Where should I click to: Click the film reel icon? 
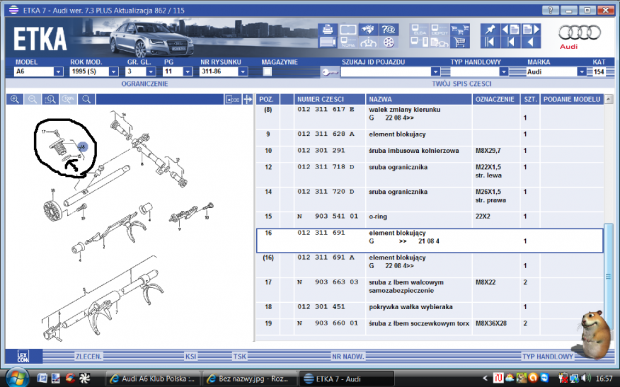(388, 42)
